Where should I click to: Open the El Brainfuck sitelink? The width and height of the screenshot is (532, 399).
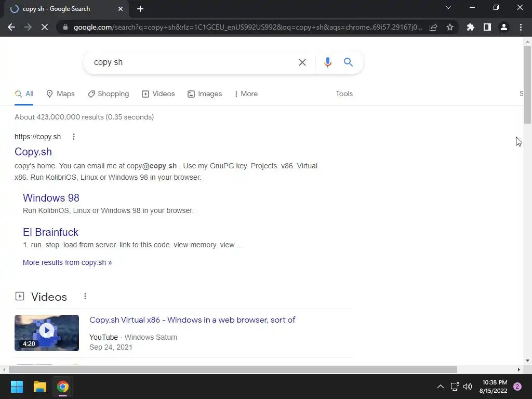coord(50,232)
